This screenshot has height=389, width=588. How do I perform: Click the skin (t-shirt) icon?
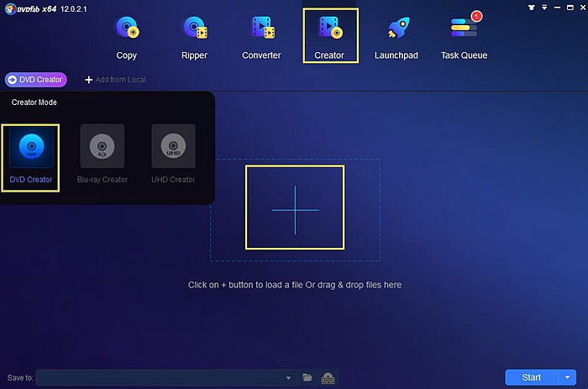click(531, 7)
